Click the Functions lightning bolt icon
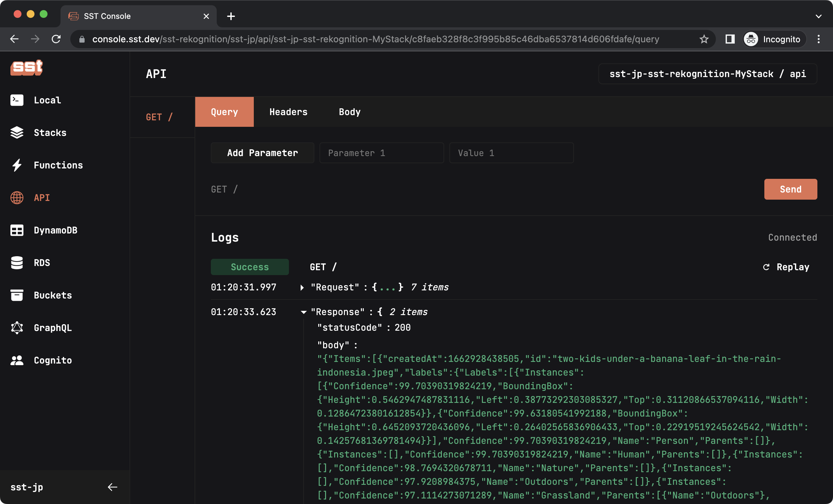The width and height of the screenshot is (833, 504). click(x=17, y=165)
